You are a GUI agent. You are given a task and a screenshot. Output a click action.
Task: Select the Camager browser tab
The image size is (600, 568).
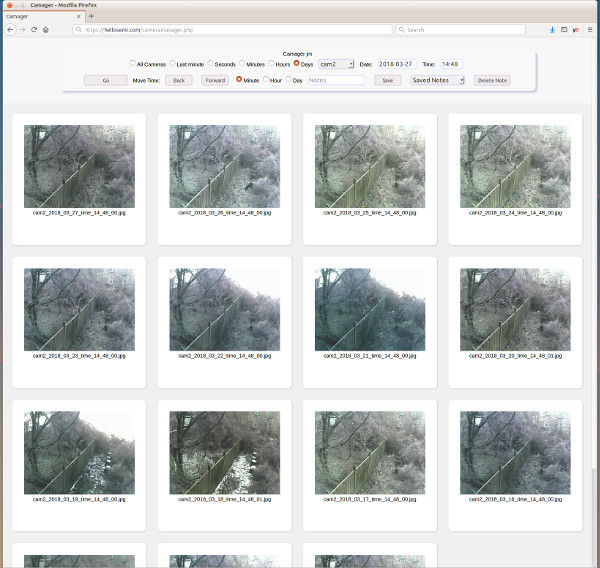click(x=43, y=16)
